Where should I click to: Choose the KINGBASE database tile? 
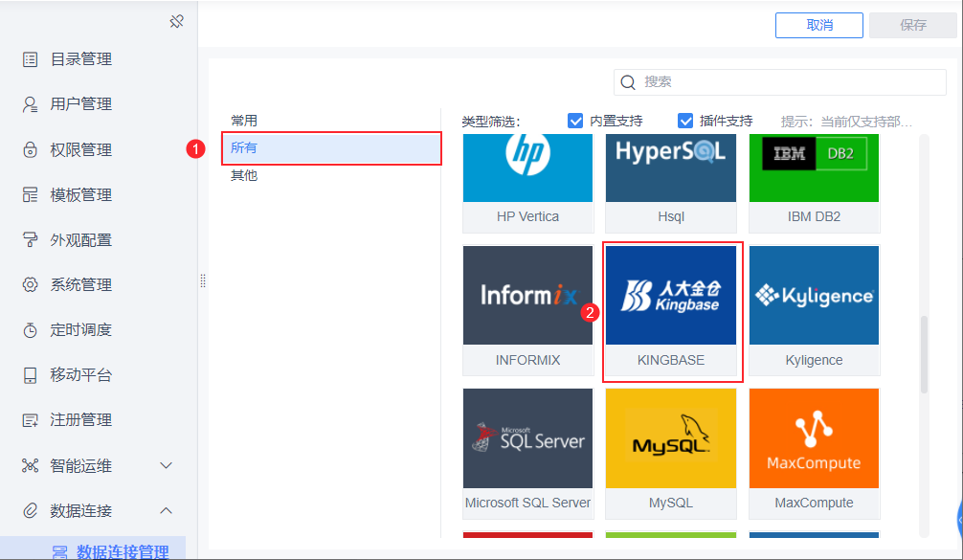(x=671, y=310)
